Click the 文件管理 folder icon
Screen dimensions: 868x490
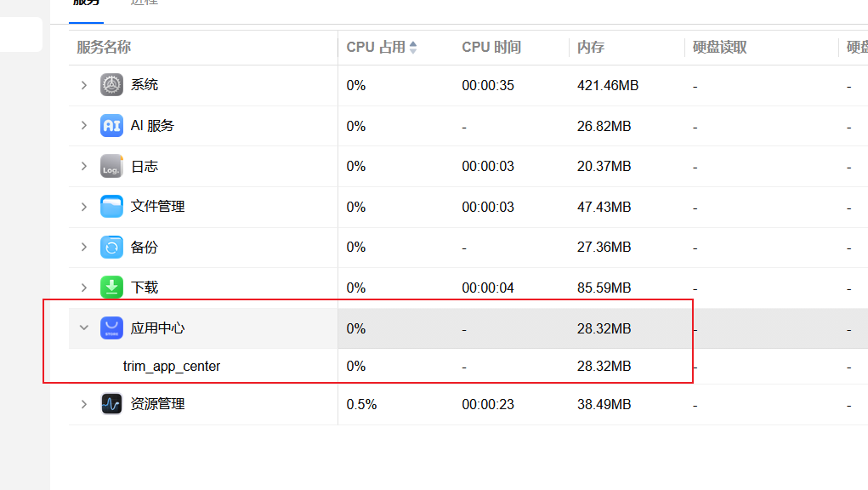coord(111,207)
